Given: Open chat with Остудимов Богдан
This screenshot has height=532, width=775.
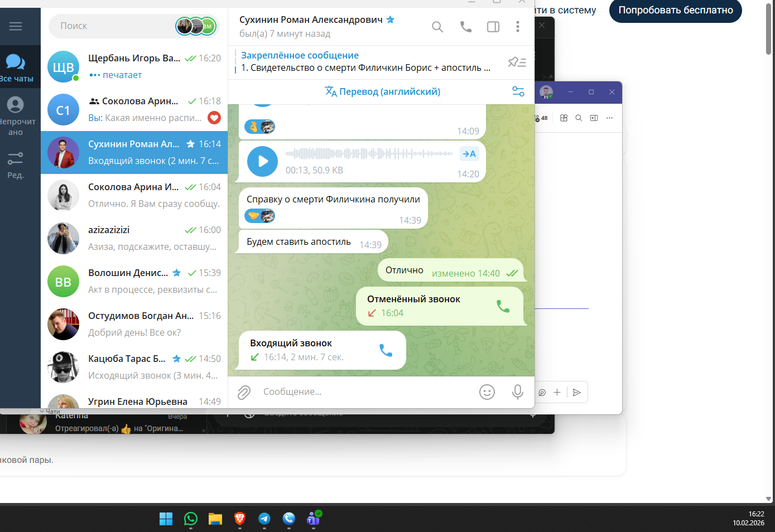Looking at the screenshot, I should (134, 324).
